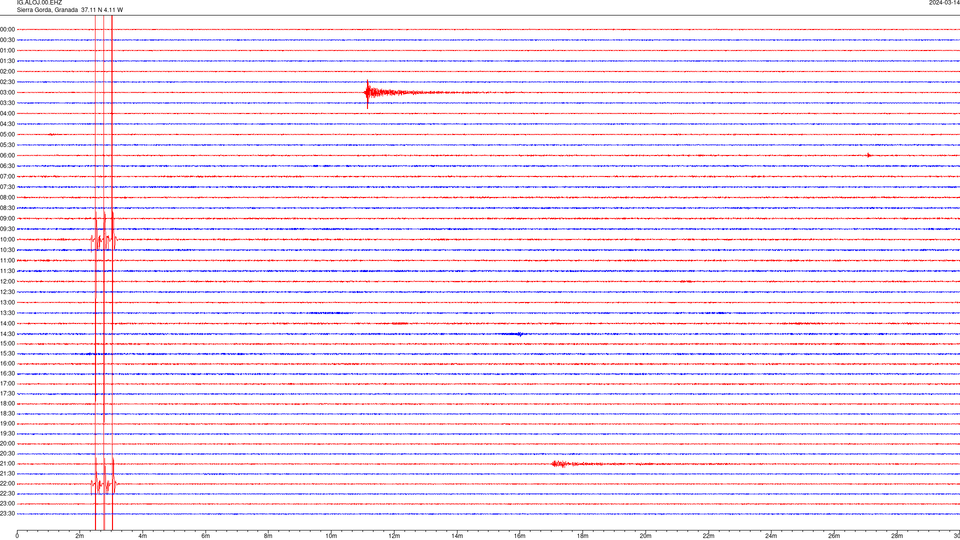Click the '02:00' row time label

(7, 72)
